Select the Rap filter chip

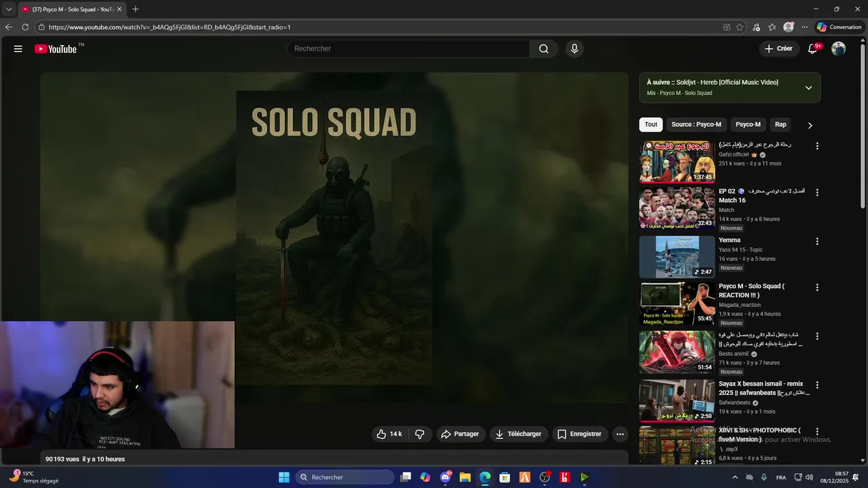(781, 125)
